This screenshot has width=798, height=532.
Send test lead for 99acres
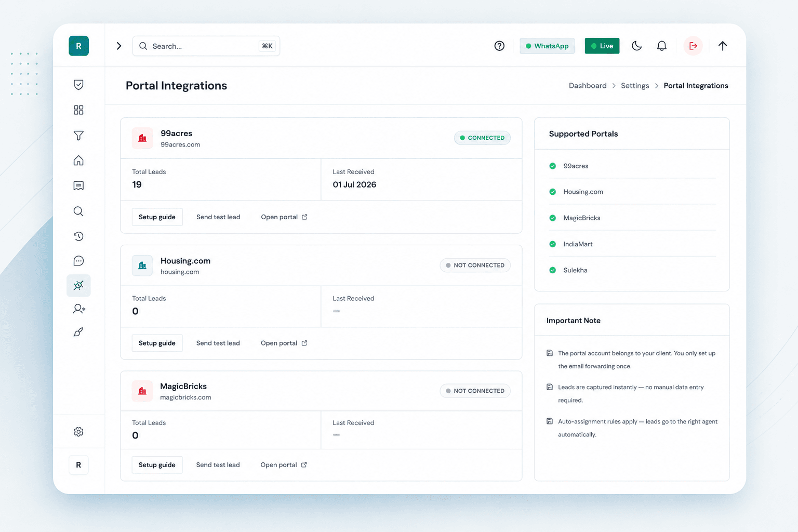[x=218, y=217]
